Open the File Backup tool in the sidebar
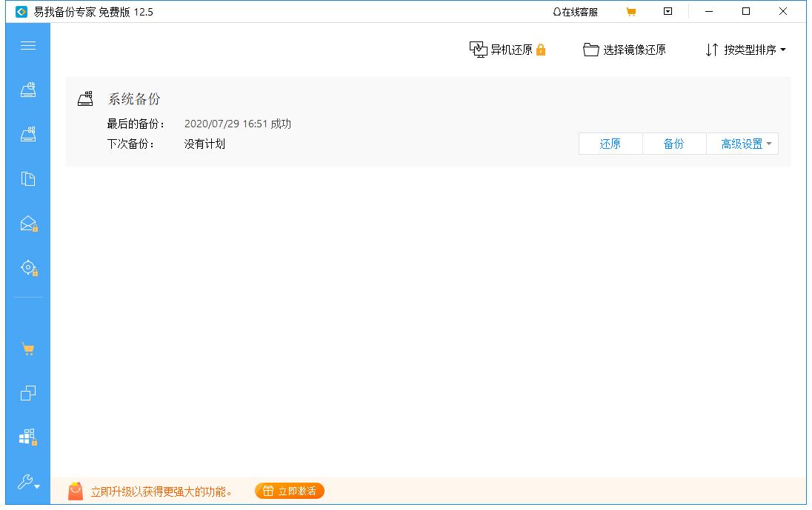 tap(28, 178)
